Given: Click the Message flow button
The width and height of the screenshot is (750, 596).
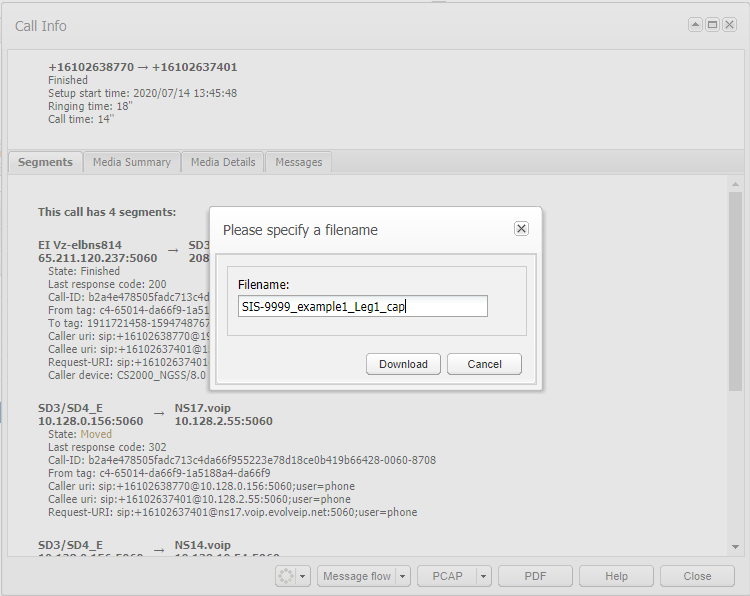Looking at the screenshot, I should tap(357, 576).
